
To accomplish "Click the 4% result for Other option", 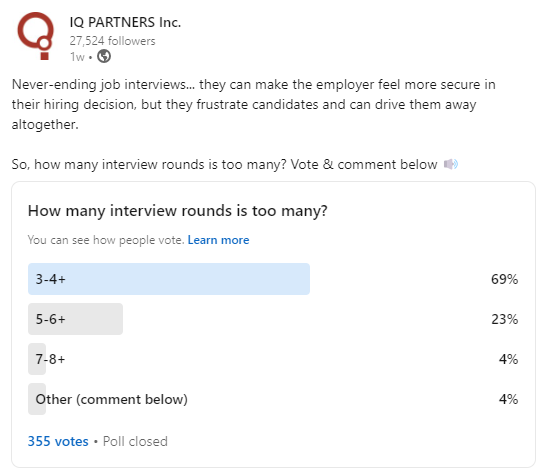I will pyautogui.click(x=508, y=399).
